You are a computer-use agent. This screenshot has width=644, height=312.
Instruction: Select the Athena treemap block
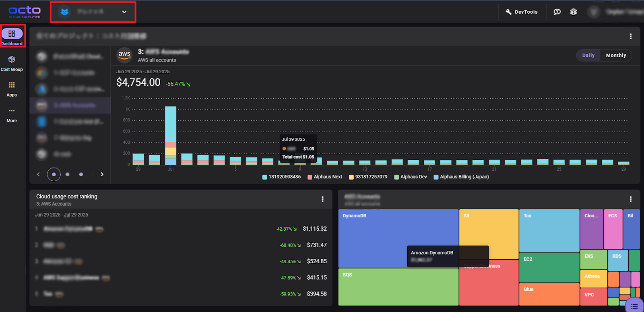593,279
